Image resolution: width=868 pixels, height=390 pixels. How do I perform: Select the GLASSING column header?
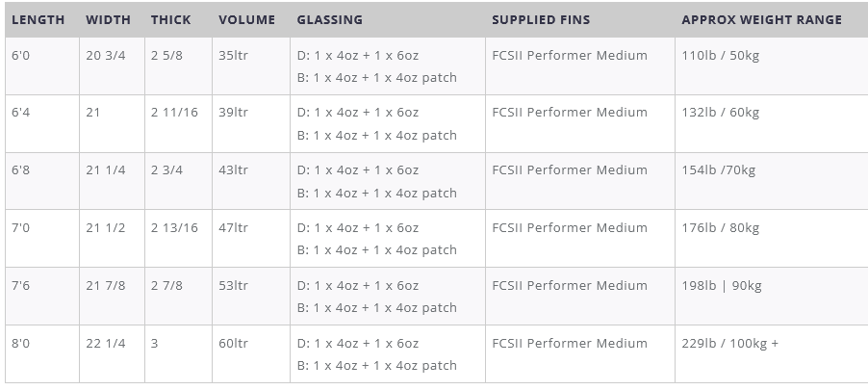pos(329,19)
